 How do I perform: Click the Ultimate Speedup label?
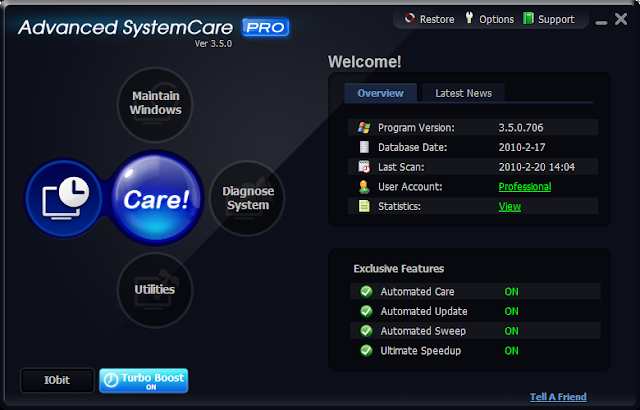point(420,350)
